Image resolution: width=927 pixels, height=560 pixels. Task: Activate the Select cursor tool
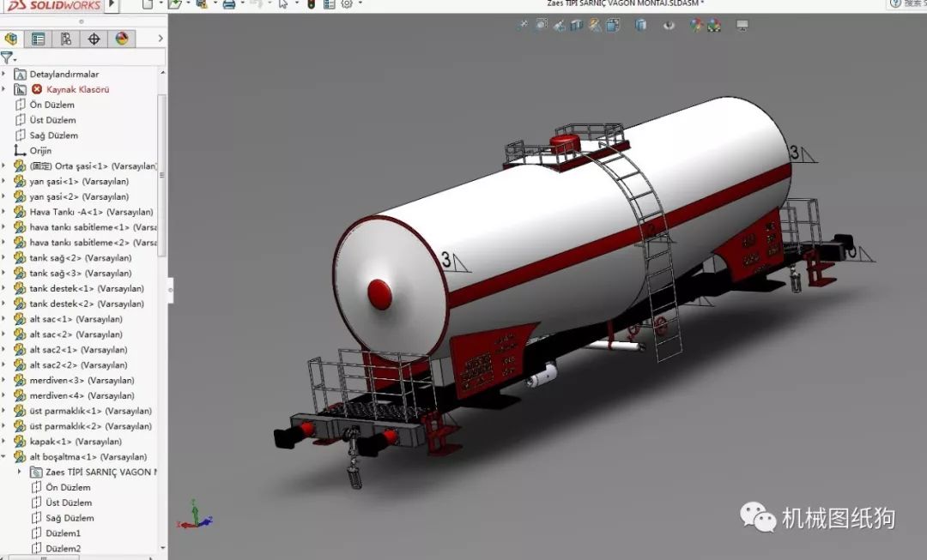pyautogui.click(x=283, y=4)
